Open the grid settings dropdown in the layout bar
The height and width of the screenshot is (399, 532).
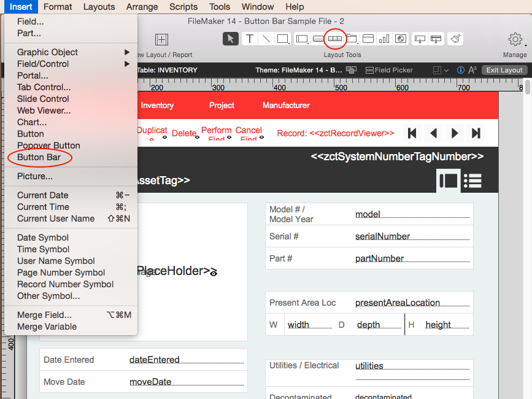click(439, 69)
